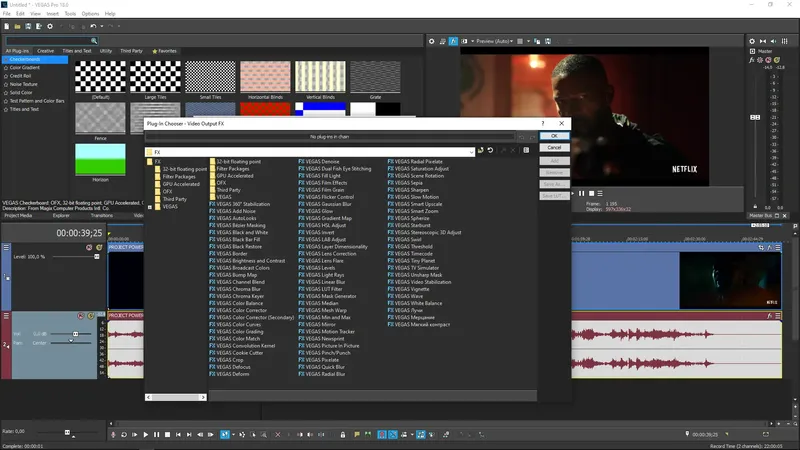
Task: Click Cancel in Plug-In Chooser dialog
Action: click(554, 147)
